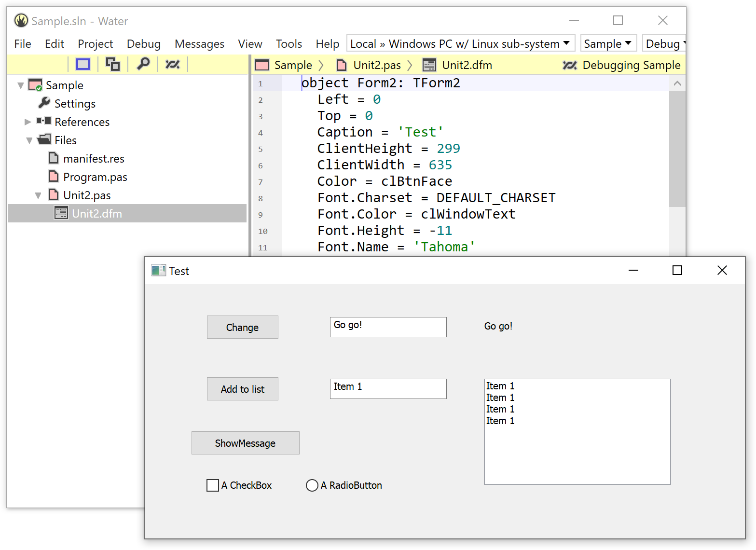This screenshot has width=756, height=550.
Task: Click the Debugging Sample status icon
Action: tap(570, 65)
